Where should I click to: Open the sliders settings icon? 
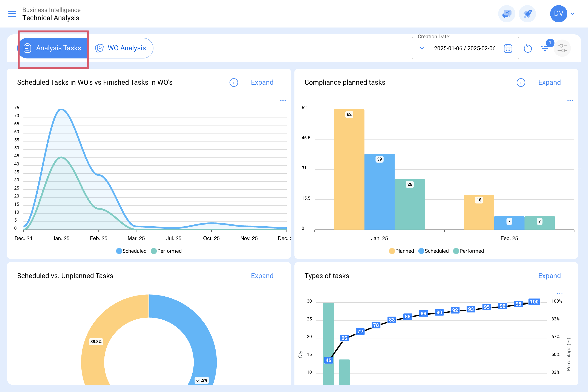[562, 48]
